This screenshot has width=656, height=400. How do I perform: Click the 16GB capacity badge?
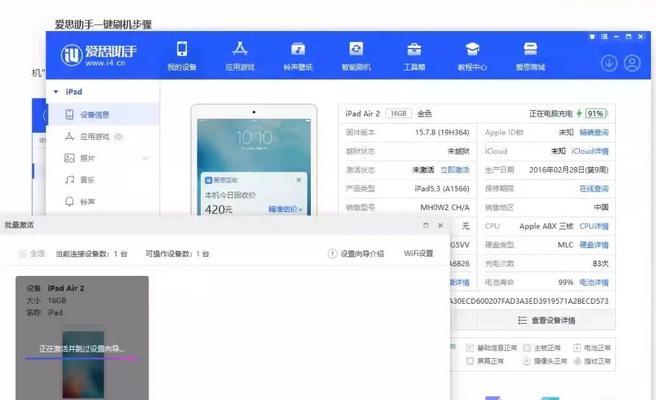[x=398, y=113]
